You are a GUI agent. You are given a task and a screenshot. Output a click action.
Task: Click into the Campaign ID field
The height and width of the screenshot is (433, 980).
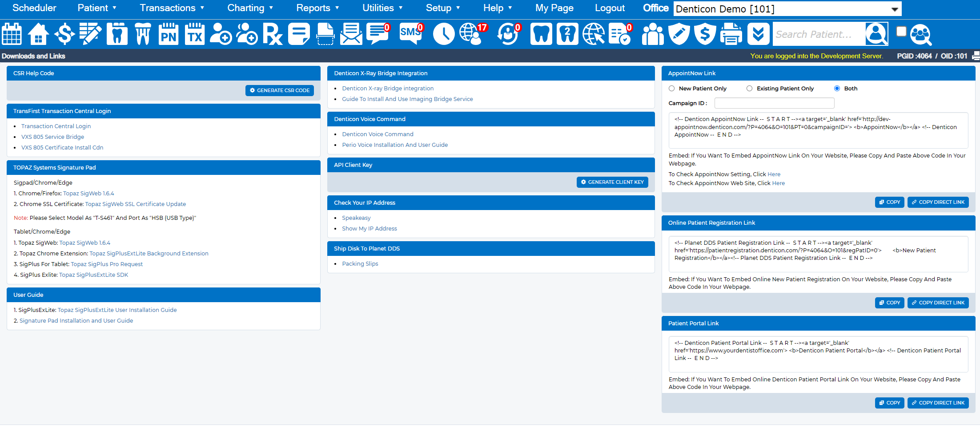click(774, 103)
